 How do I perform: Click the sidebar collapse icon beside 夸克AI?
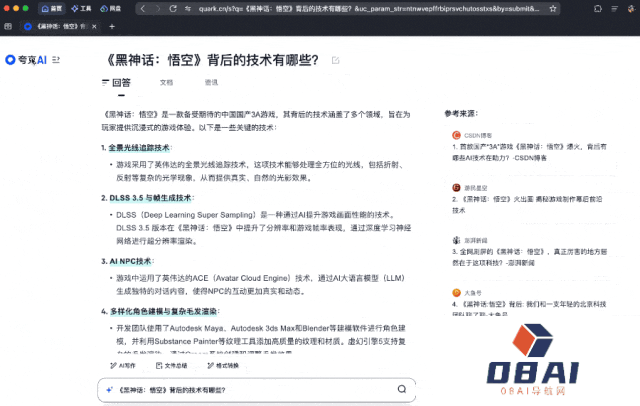(57, 60)
